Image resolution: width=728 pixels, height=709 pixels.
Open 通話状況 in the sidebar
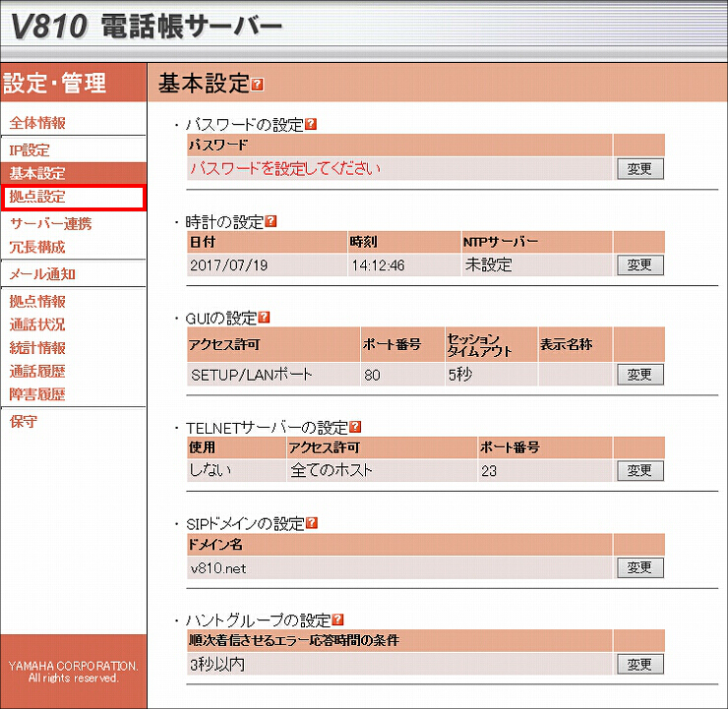click(x=37, y=325)
